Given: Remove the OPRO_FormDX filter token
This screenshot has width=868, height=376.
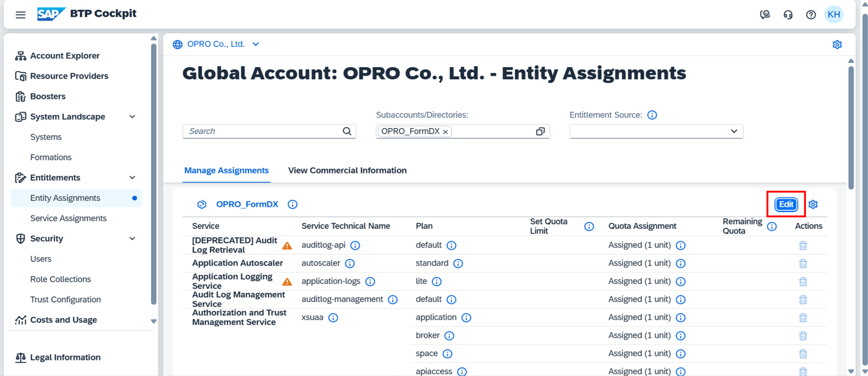Looking at the screenshot, I should pos(445,132).
